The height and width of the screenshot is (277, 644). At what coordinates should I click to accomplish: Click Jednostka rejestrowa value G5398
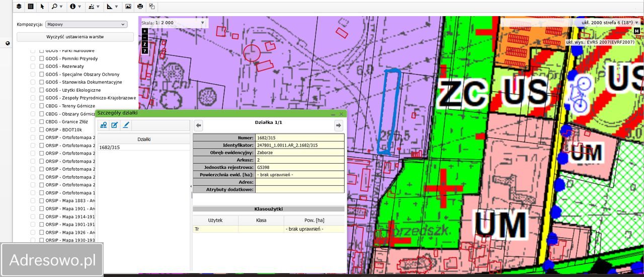[263, 167]
